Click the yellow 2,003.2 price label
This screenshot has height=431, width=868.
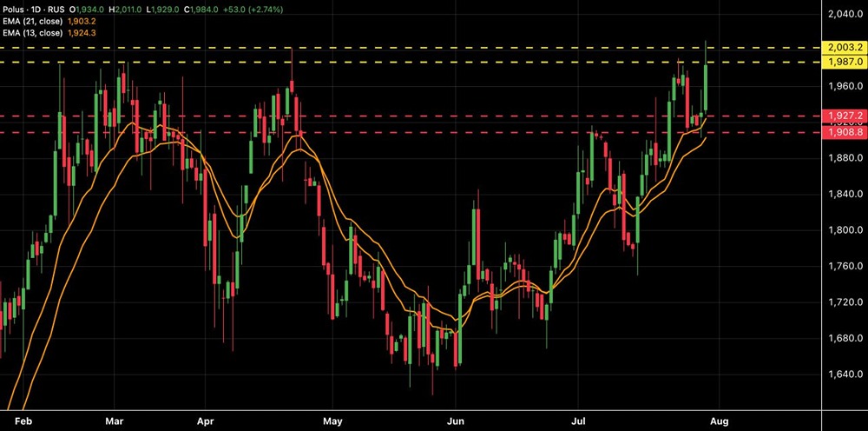(x=845, y=48)
